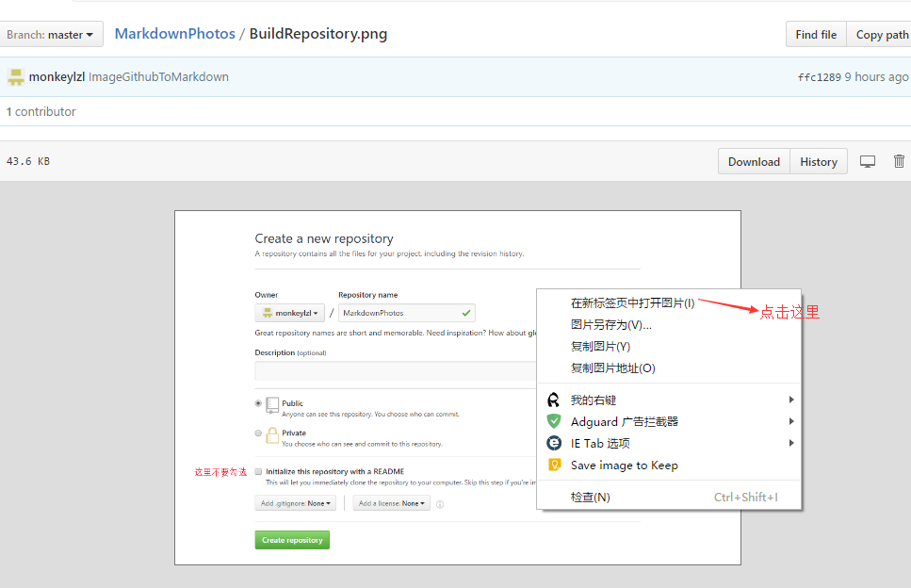Click the Create a new repository heading
The width and height of the screenshot is (911, 588).
(x=324, y=238)
